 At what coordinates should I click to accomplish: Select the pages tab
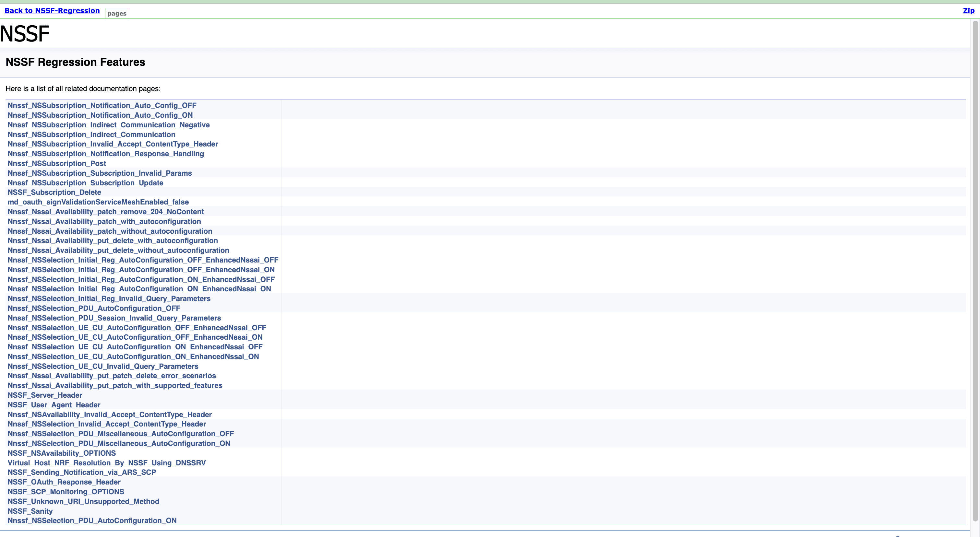tap(117, 13)
